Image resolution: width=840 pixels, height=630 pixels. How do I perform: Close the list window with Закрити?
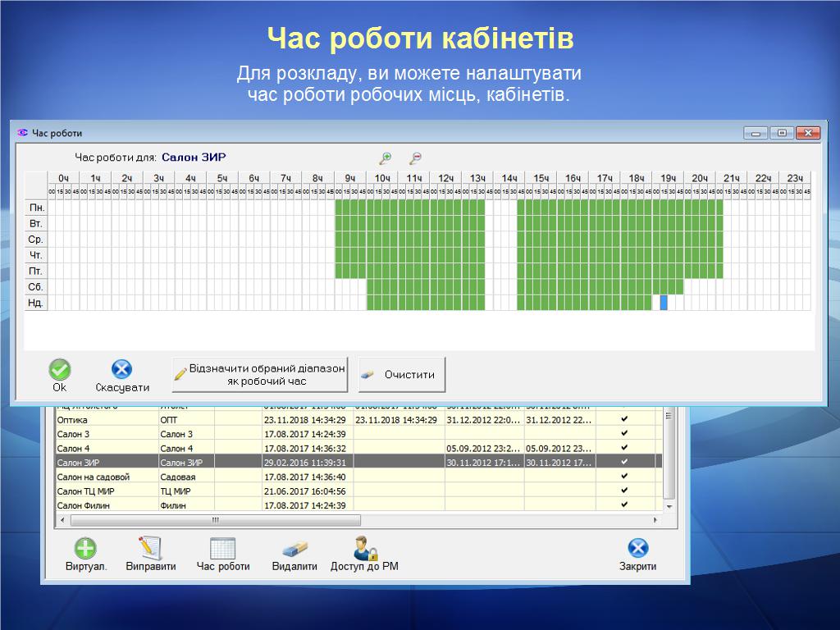(637, 548)
